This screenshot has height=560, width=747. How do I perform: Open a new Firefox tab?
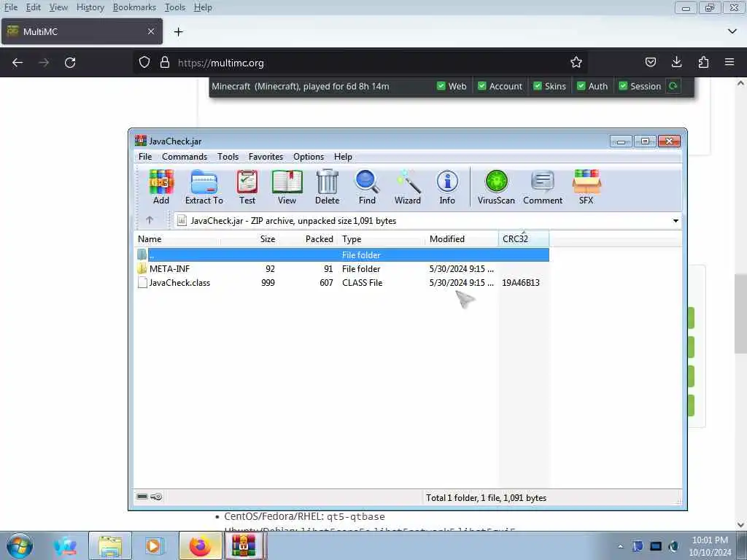pyautogui.click(x=179, y=32)
